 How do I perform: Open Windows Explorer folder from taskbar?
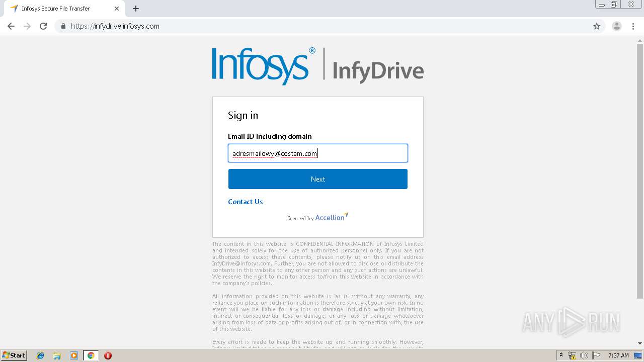tap(57, 355)
